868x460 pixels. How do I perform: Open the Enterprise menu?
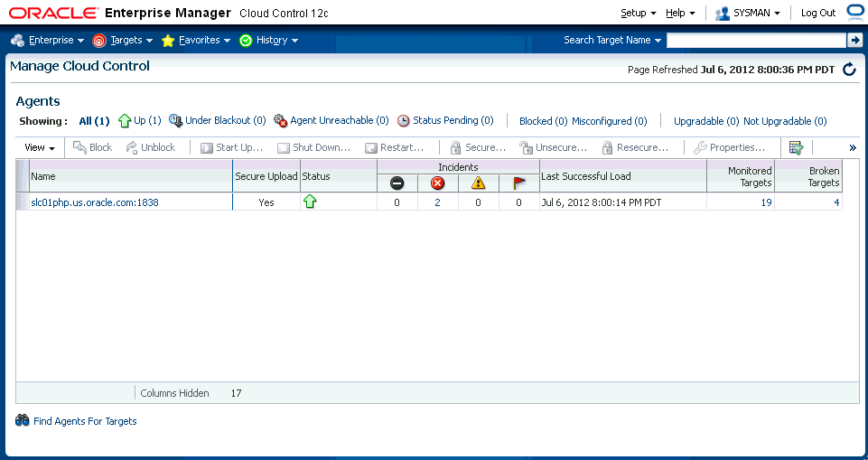tap(57, 40)
